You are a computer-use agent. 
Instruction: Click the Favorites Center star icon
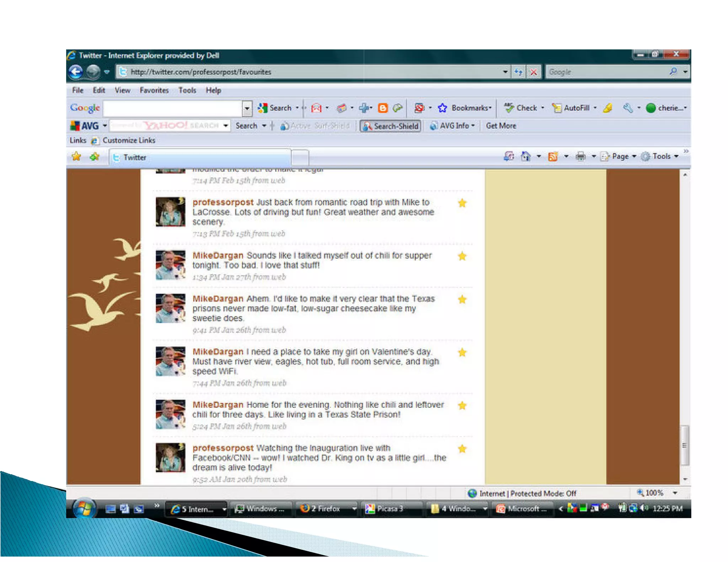point(76,157)
